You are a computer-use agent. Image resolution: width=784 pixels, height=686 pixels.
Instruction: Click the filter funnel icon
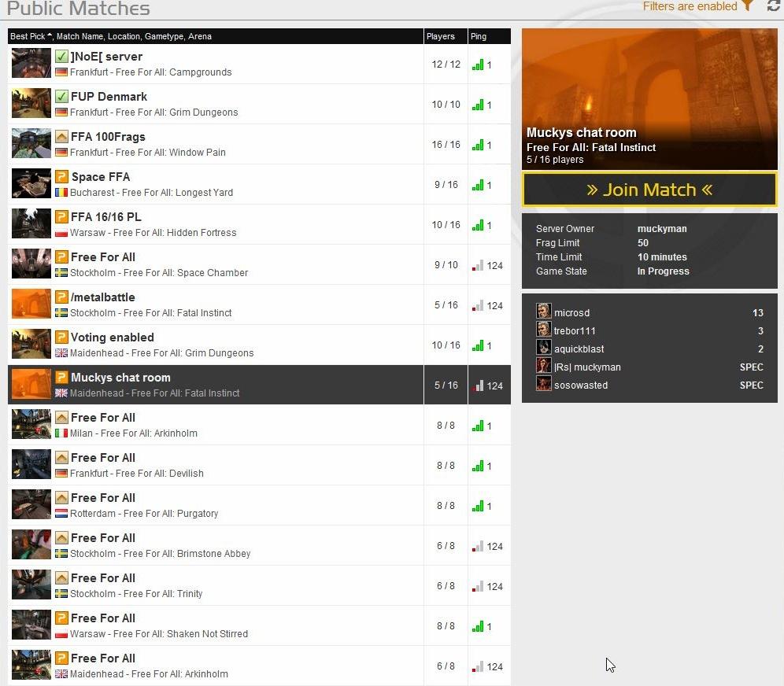point(748,6)
